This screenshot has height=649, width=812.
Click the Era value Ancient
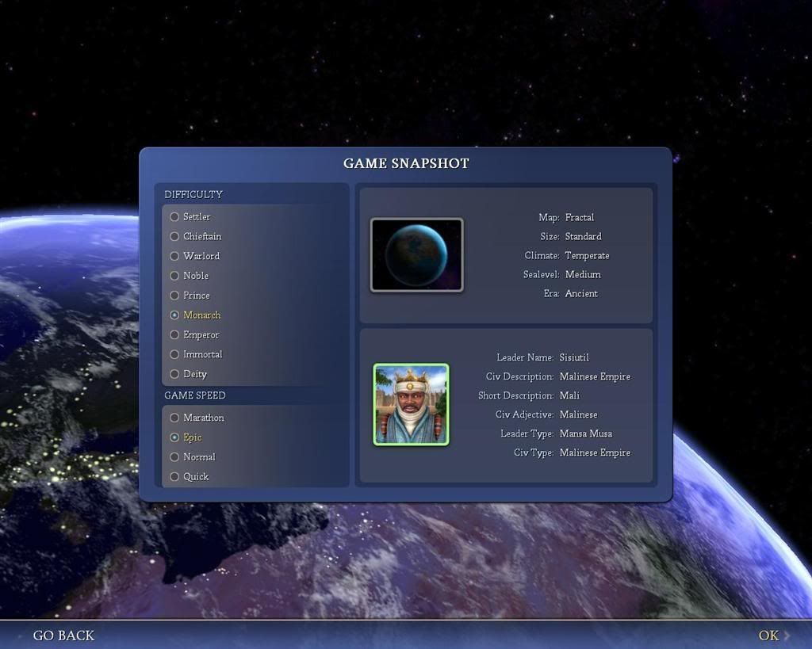(x=581, y=293)
